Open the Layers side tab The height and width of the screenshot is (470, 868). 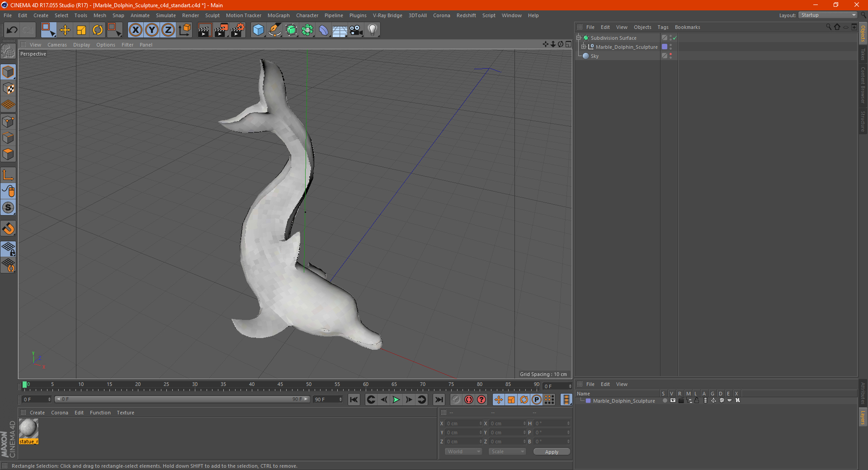point(863,418)
